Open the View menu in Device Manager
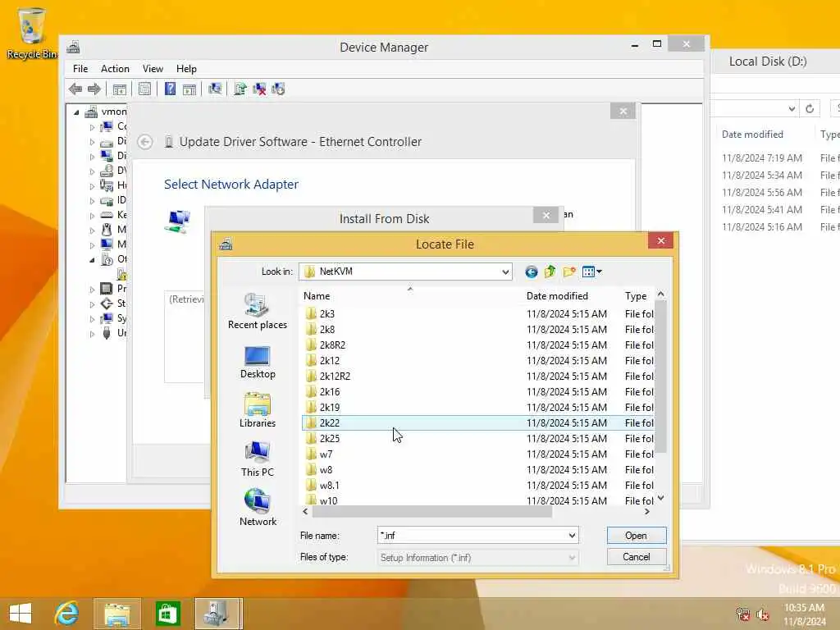This screenshot has height=630, width=840. 153,69
